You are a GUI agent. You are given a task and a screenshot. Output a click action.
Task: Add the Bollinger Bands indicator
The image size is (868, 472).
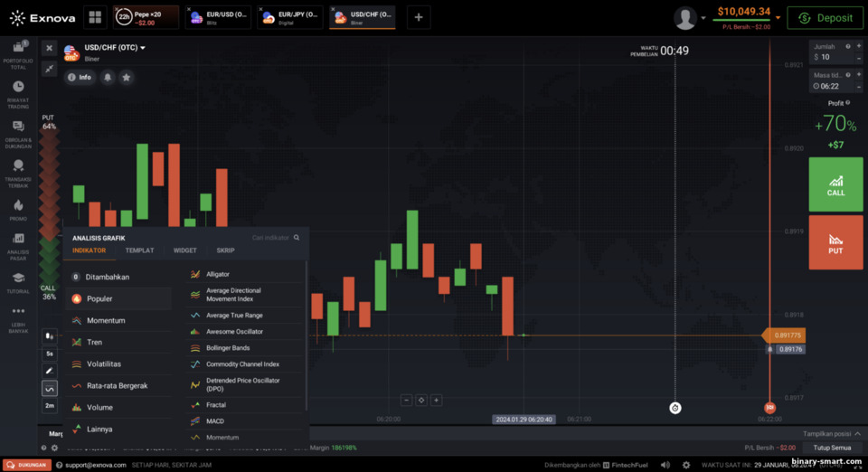pos(245,348)
